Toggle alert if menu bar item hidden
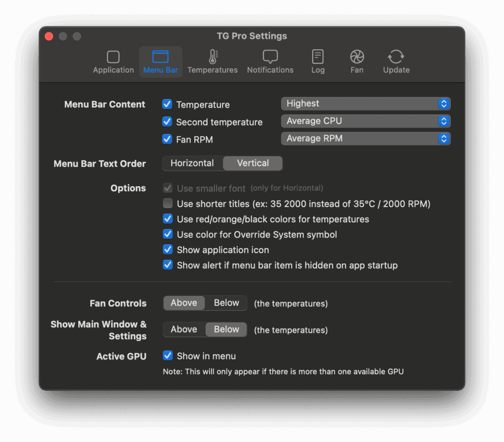The image size is (504, 442). 168,265
